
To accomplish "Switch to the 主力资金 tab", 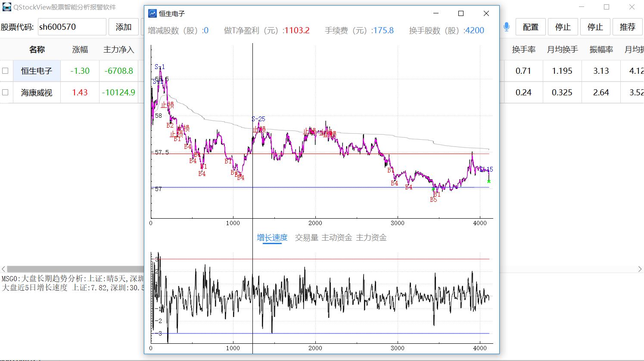I will 371,238.
